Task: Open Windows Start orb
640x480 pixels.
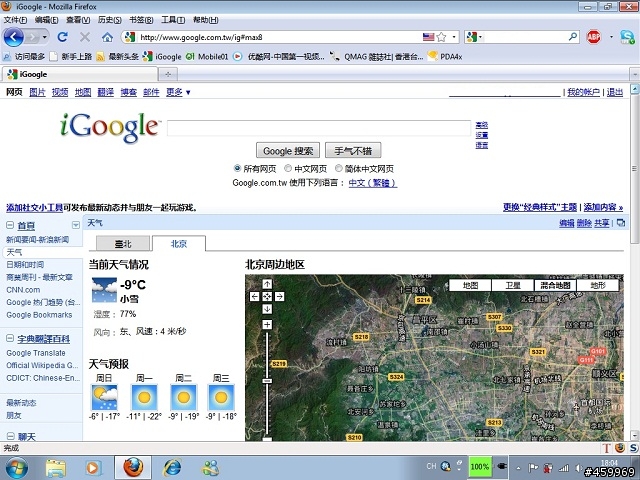Action: coord(17,468)
